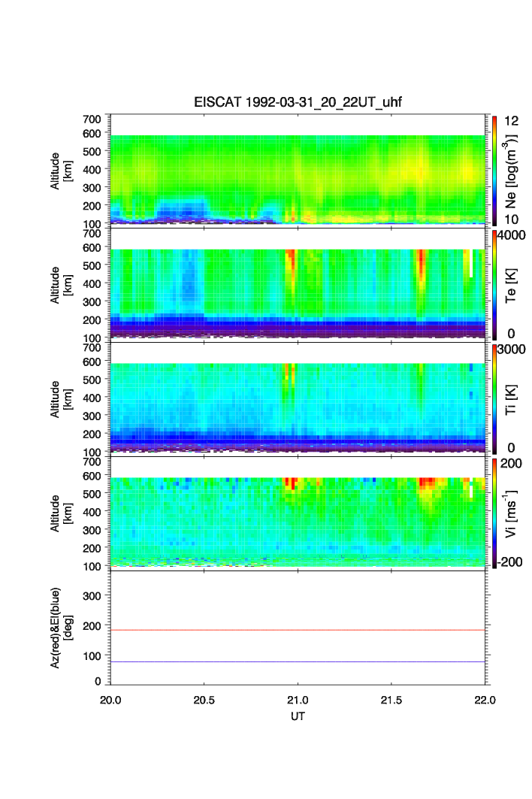Click the Vi ion velocity colorbar

point(494,513)
